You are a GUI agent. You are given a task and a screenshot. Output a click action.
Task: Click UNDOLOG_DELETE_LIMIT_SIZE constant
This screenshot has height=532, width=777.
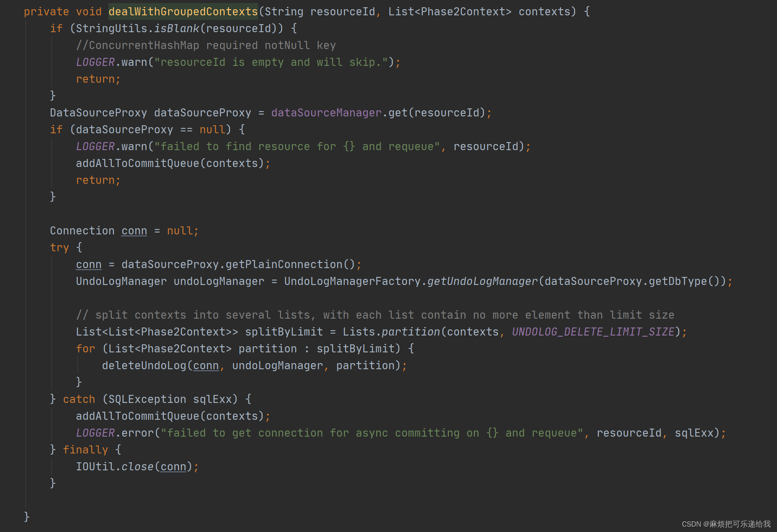[593, 332]
